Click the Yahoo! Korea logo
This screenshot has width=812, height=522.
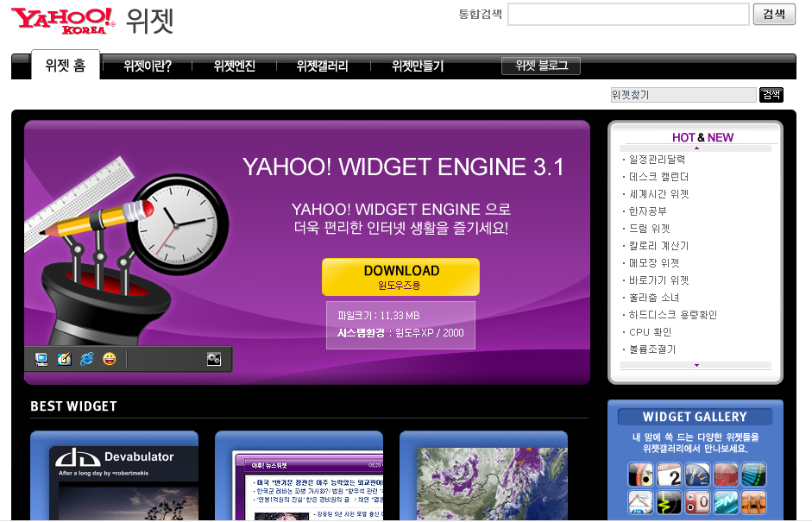(x=63, y=21)
